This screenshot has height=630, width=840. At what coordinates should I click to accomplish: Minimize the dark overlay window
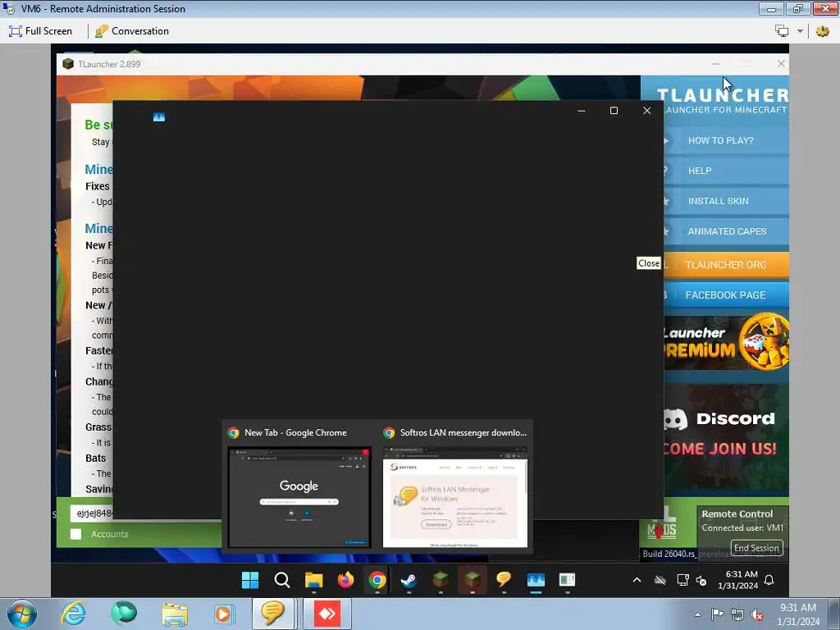tap(582, 111)
